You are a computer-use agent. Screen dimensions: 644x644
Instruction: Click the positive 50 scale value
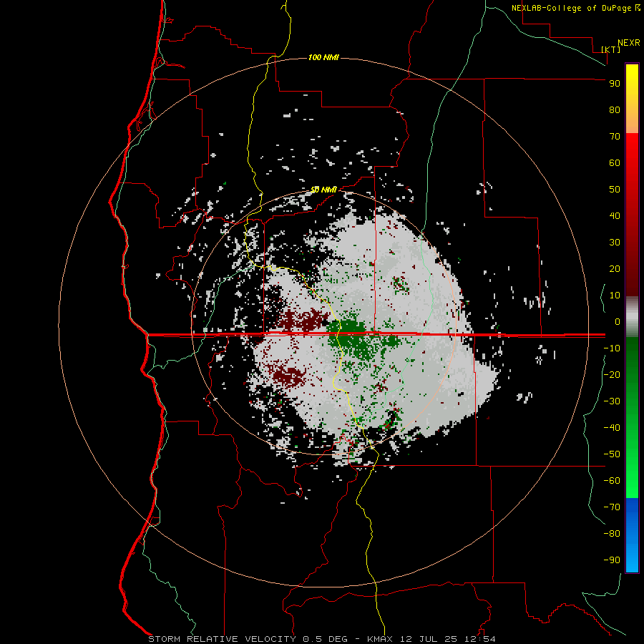[615, 190]
